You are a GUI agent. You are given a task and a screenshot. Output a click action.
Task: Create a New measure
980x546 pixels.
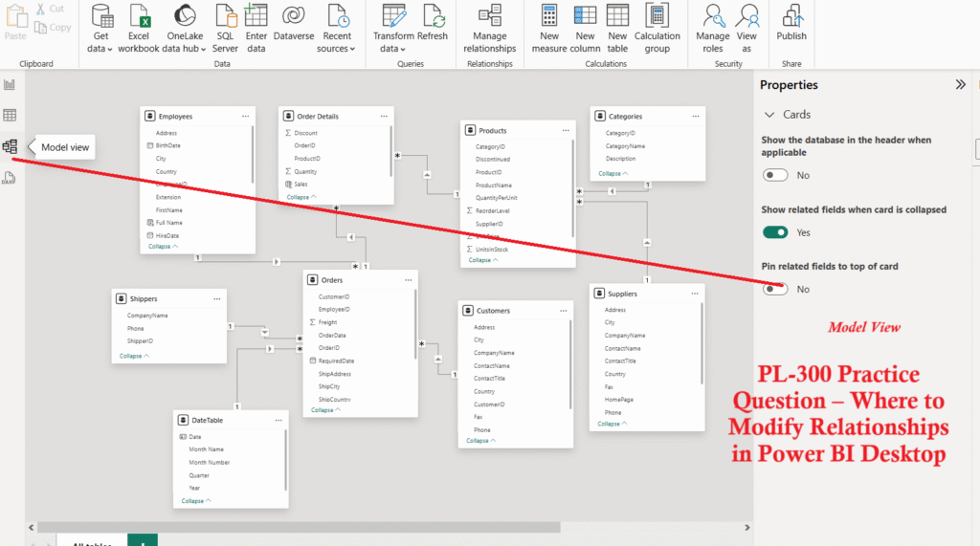(x=549, y=16)
